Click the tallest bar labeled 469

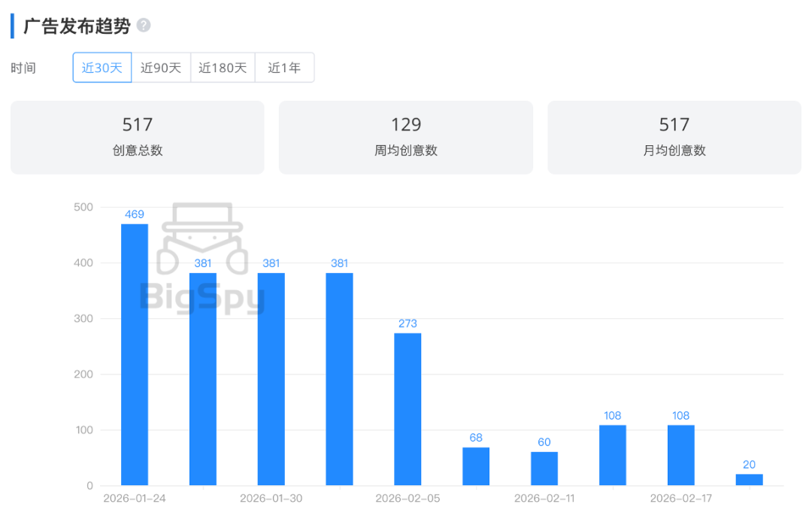pyautogui.click(x=133, y=354)
